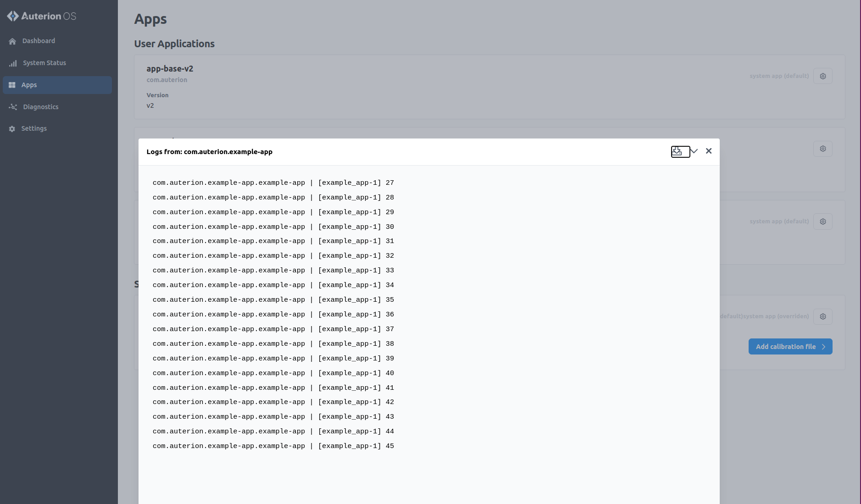This screenshot has height=504, width=861.
Task: Open the Dashboard page
Action: 39,41
